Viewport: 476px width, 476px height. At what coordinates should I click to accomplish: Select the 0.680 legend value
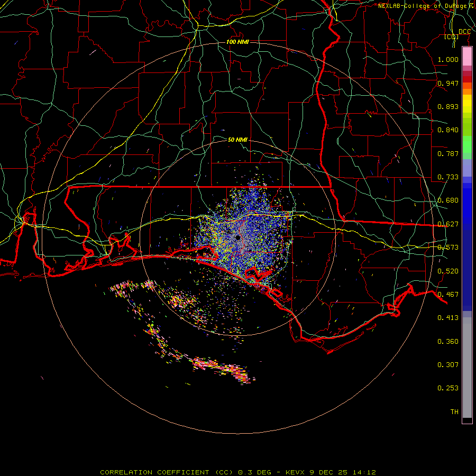point(448,200)
